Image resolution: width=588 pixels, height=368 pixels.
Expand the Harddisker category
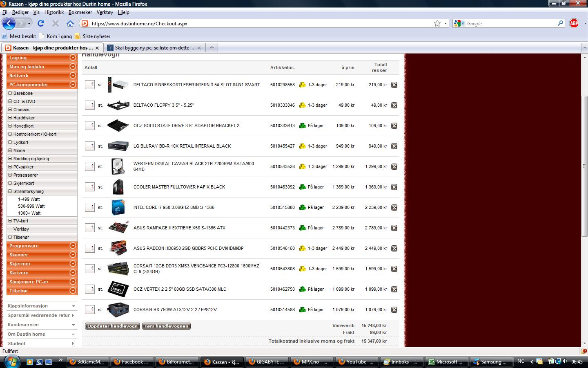pyautogui.click(x=10, y=118)
